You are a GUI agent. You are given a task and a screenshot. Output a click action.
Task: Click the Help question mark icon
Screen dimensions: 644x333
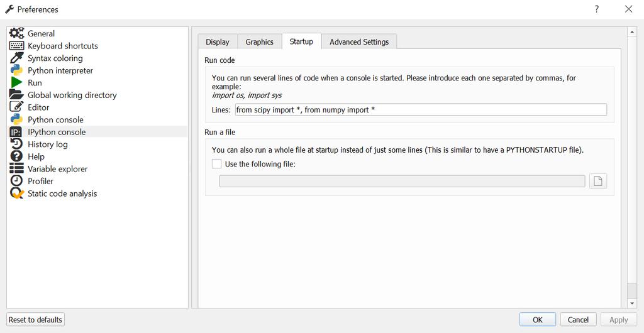(17, 156)
